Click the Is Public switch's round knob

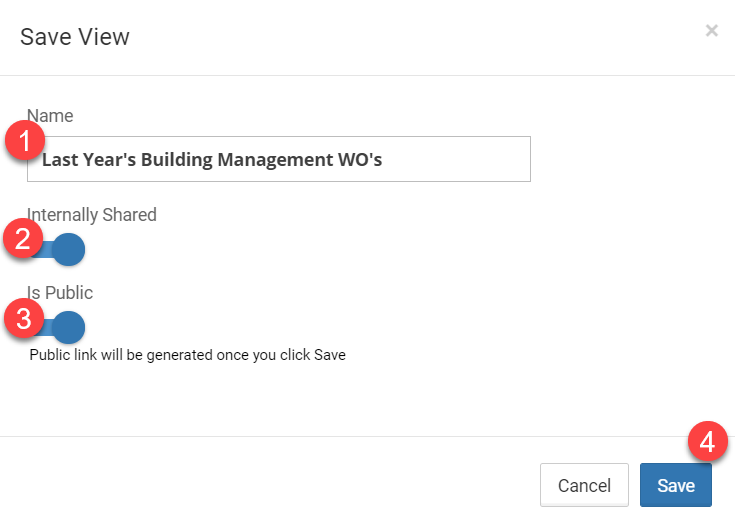[x=68, y=327]
